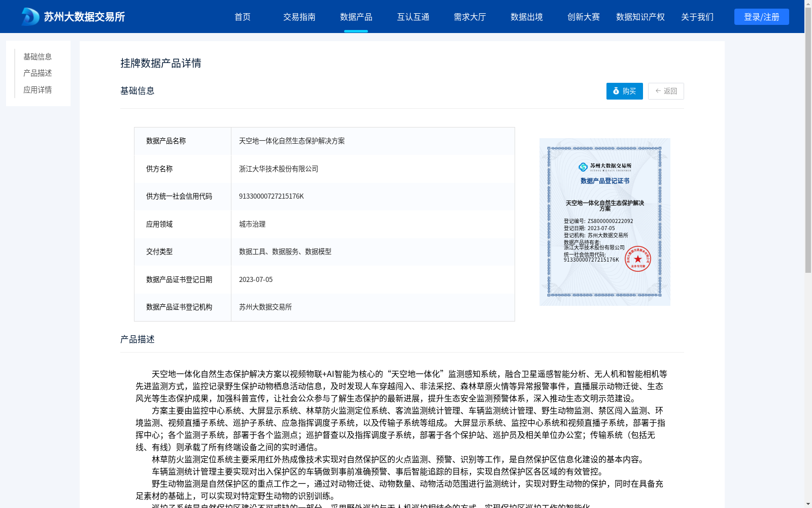This screenshot has height=508, width=812.
Task: Jump to 应用详情 in sidebar
Action: [38, 90]
